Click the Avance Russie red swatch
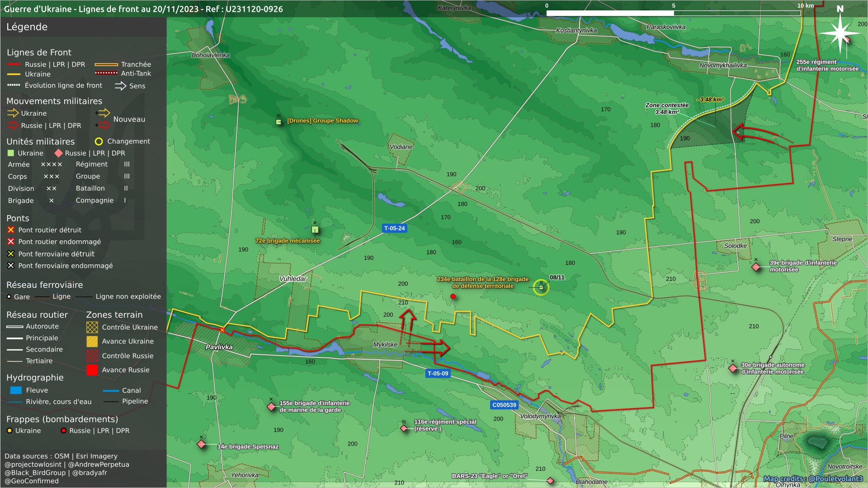The width and height of the screenshot is (868, 488). coord(92,370)
